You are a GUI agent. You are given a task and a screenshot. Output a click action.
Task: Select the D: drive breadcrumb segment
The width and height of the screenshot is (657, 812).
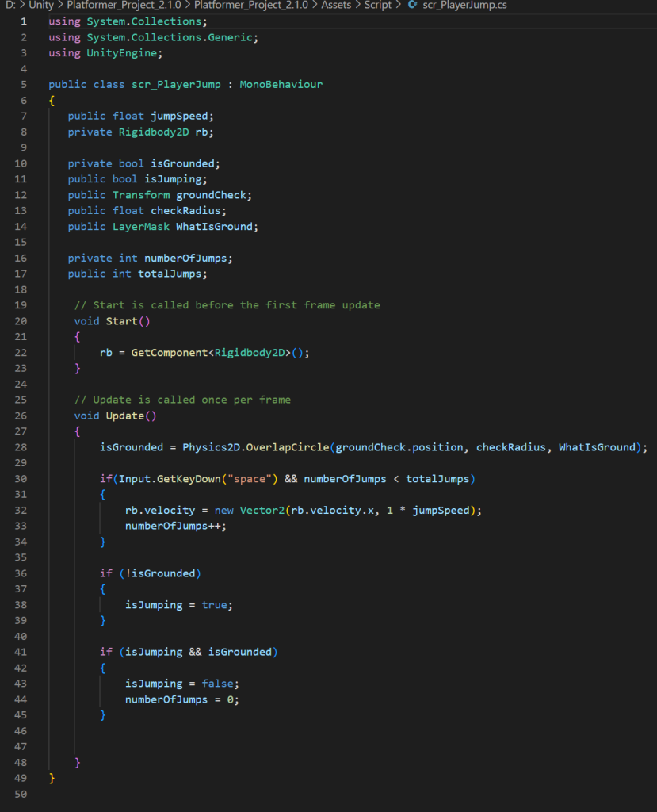click(10, 6)
